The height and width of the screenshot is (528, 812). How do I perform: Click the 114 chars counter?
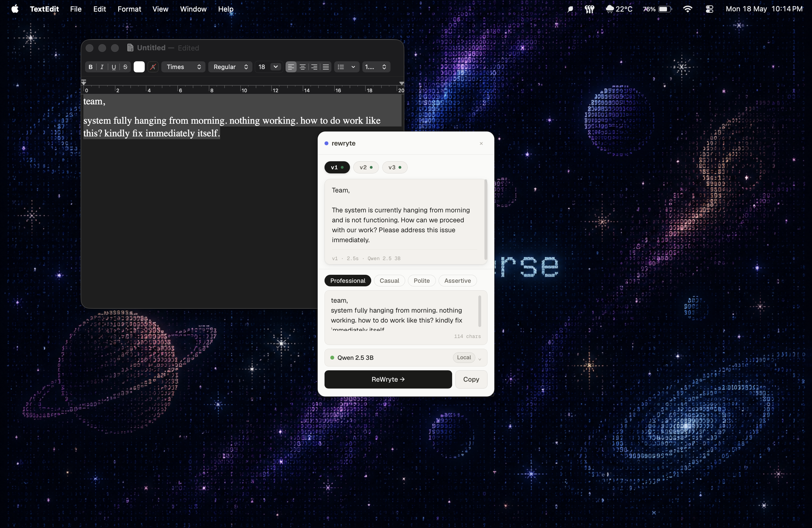(x=467, y=336)
